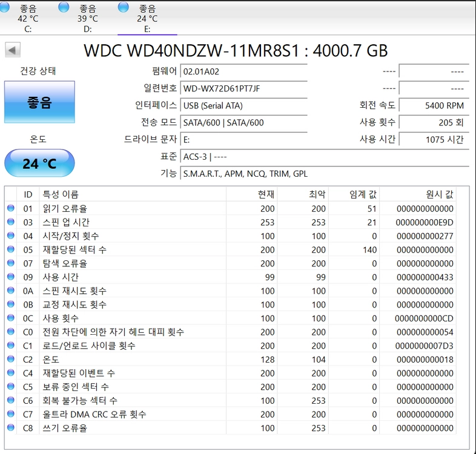Click the status dot for attribute ID C2
Screen dimensions: 476x454
11,359
